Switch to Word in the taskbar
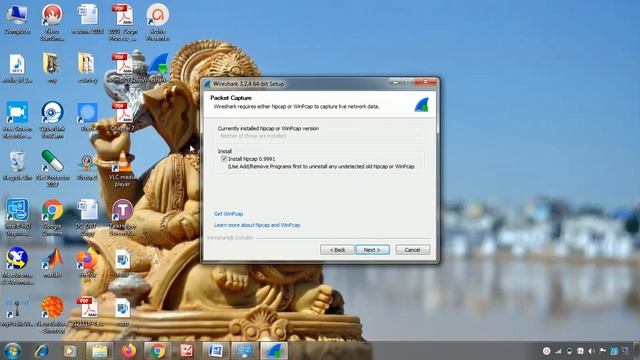This screenshot has height=360, width=640. (x=216, y=351)
